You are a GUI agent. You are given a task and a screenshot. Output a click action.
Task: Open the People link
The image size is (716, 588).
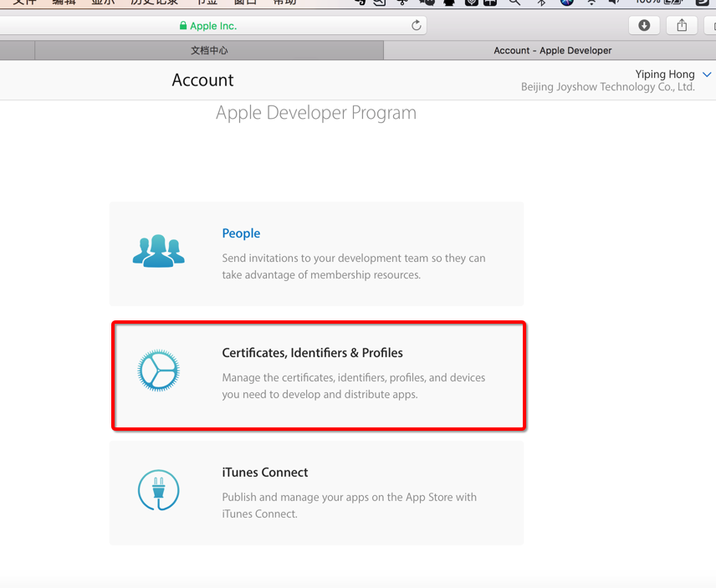tap(241, 233)
